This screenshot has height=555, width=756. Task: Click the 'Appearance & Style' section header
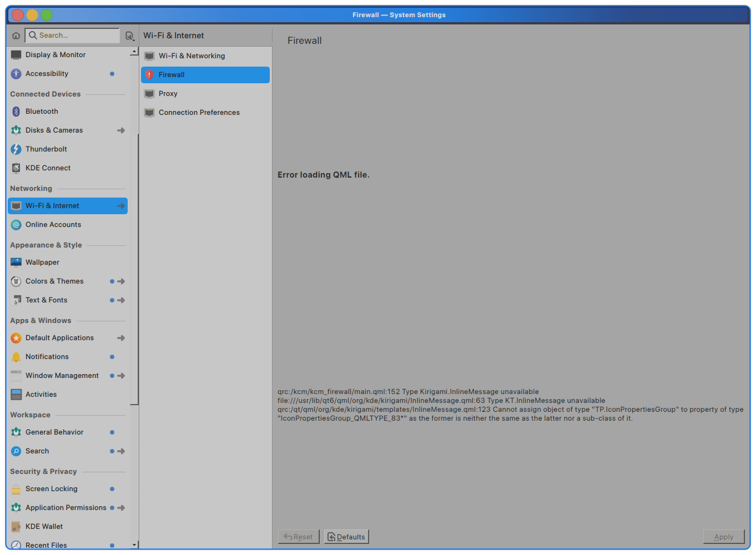click(46, 245)
